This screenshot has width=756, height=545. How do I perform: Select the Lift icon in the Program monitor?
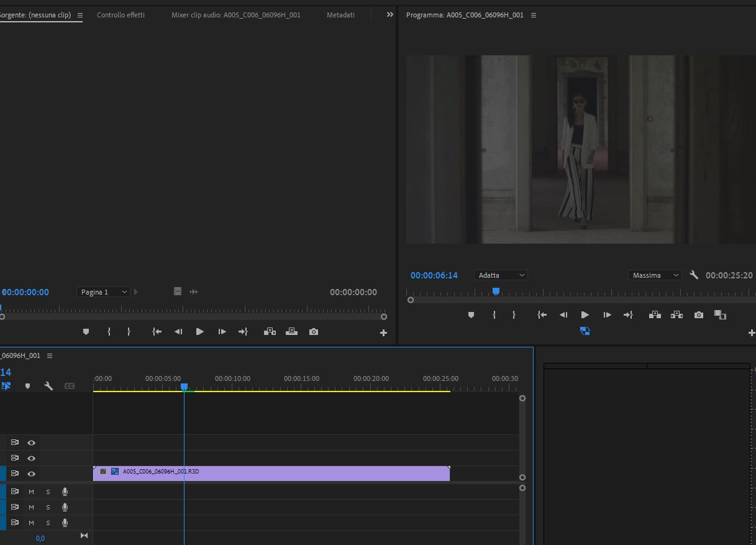coord(654,314)
